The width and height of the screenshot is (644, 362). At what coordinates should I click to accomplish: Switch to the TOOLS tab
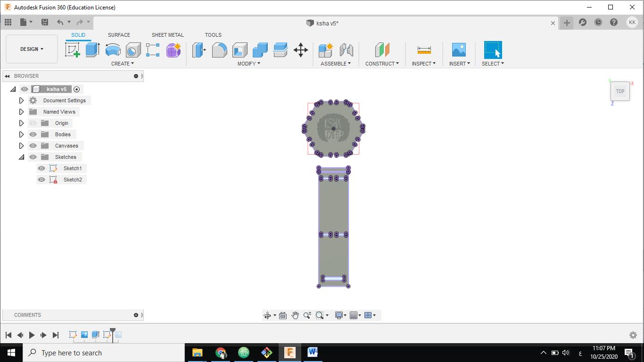coord(213,35)
